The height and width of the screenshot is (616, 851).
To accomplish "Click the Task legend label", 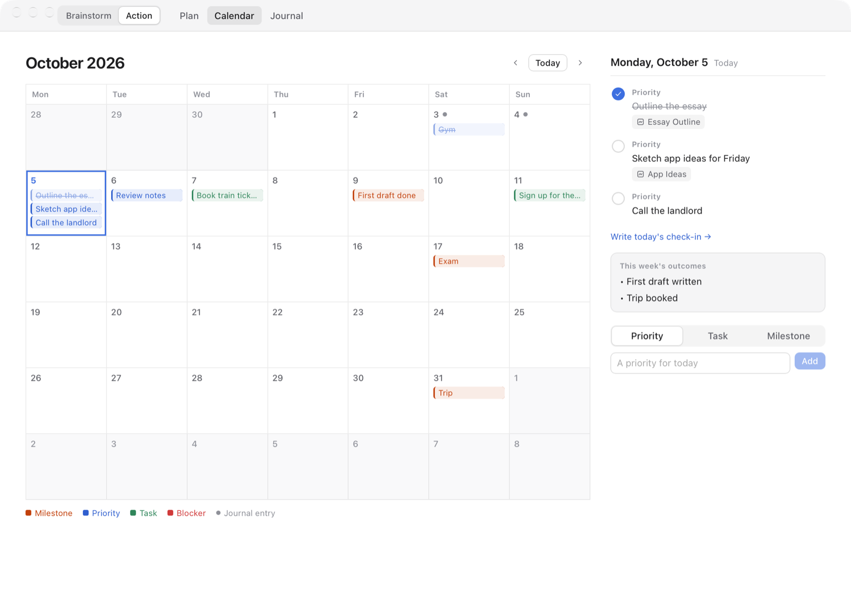I will 148,513.
